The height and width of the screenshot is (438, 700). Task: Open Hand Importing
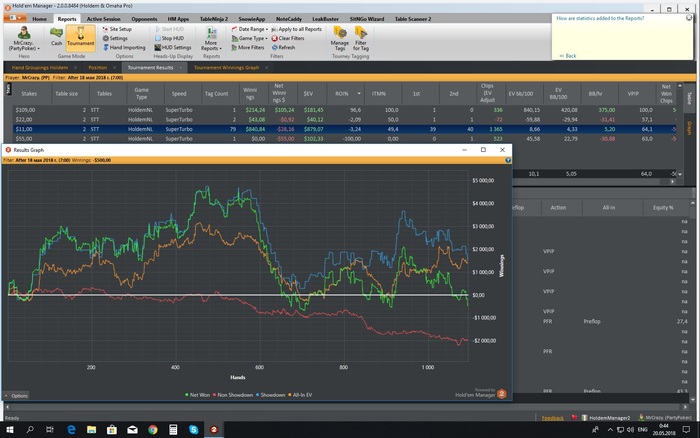click(x=124, y=47)
